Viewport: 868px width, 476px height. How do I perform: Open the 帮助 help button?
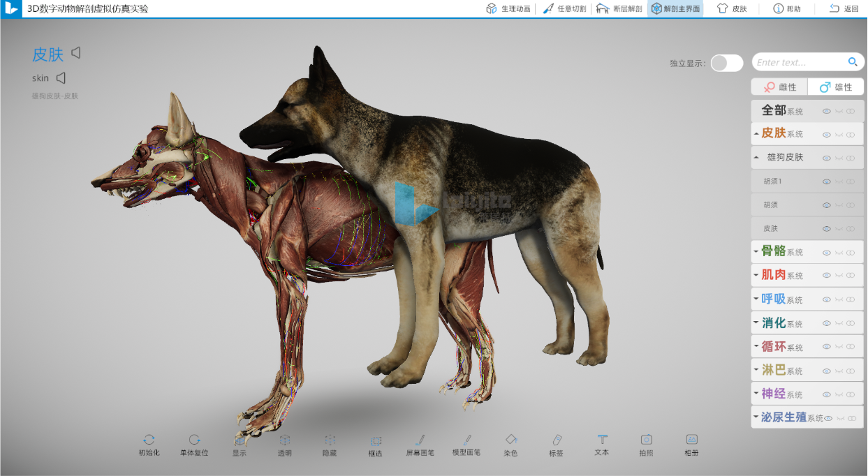pos(787,9)
